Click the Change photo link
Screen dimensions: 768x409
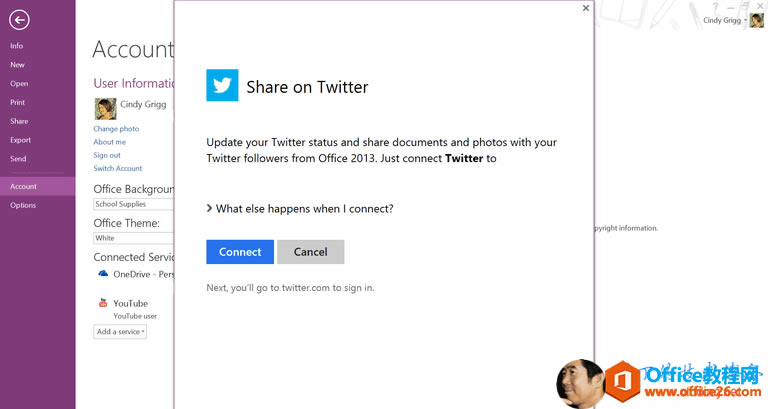coord(116,129)
